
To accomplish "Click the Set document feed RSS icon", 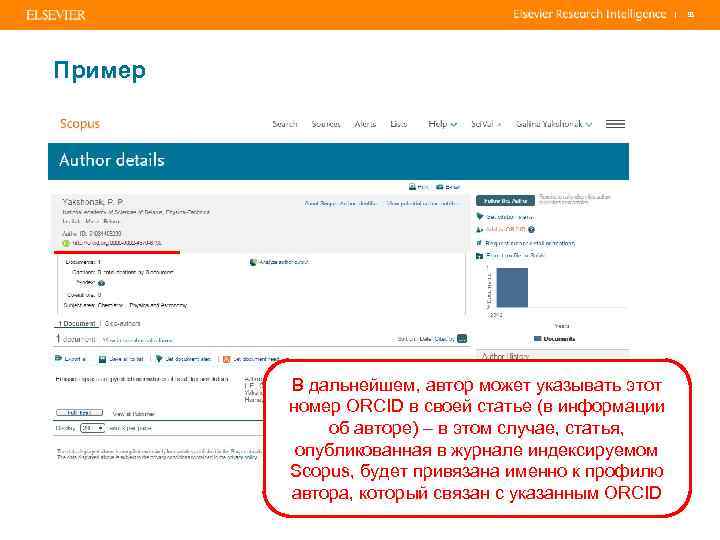I will 226,359.
